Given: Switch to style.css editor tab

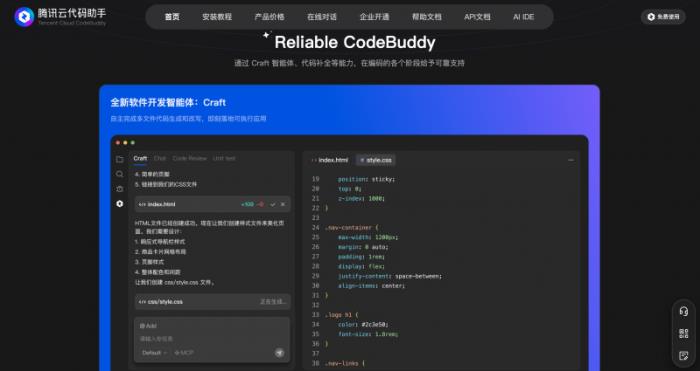Looking at the screenshot, I should 375,160.
